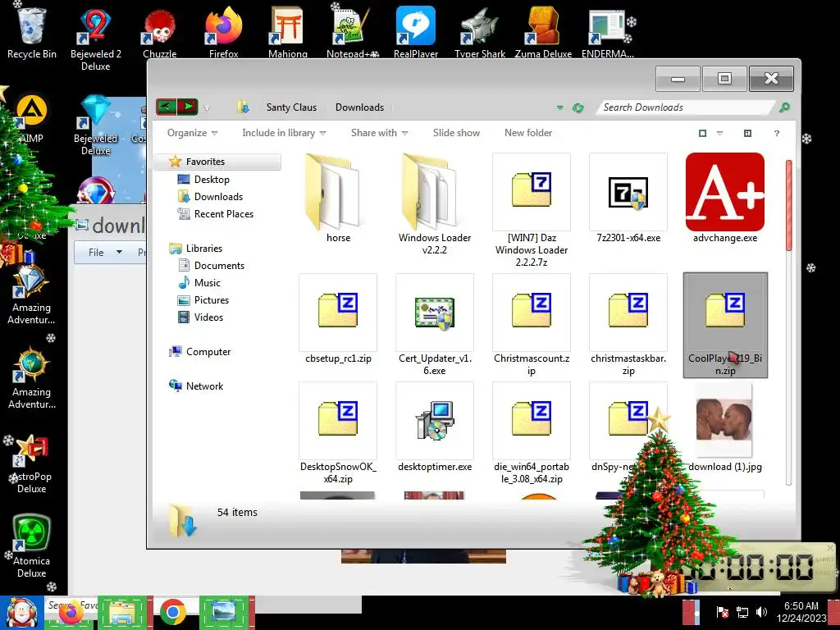Click Slide show button
840x630 pixels.
456,133
